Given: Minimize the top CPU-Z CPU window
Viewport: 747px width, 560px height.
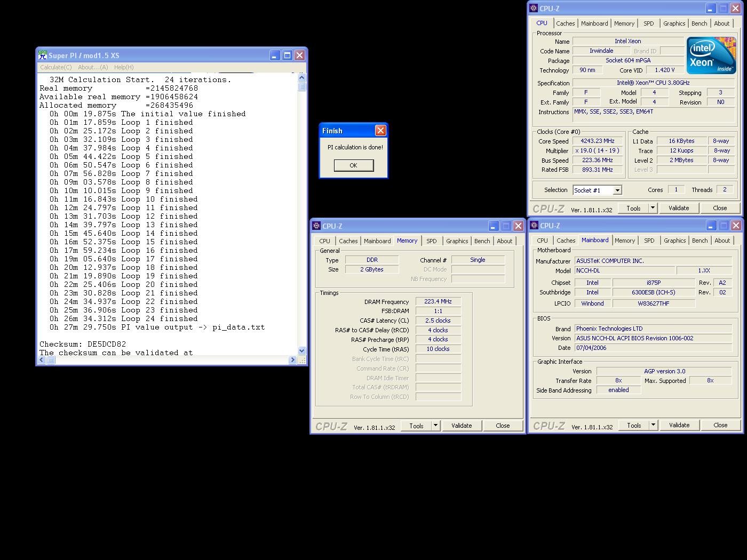Looking at the screenshot, I should click(x=710, y=8).
